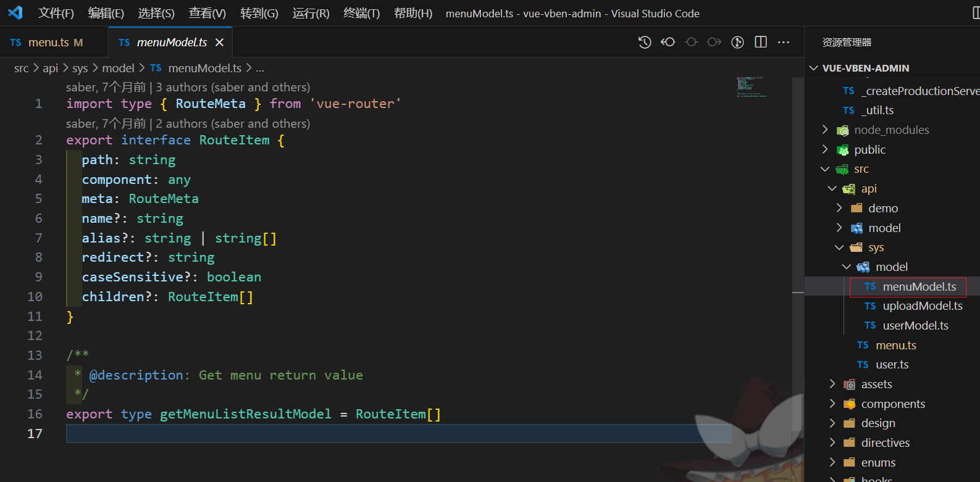
Task: Open the 终端(T) menu
Action: click(x=362, y=13)
